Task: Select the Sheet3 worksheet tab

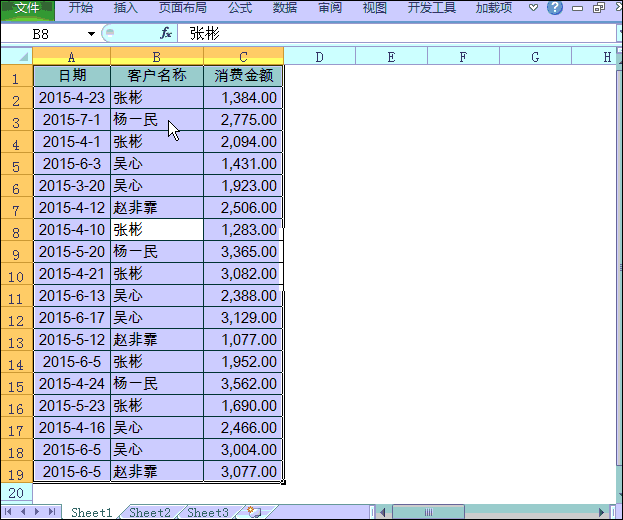Action: click(x=208, y=512)
